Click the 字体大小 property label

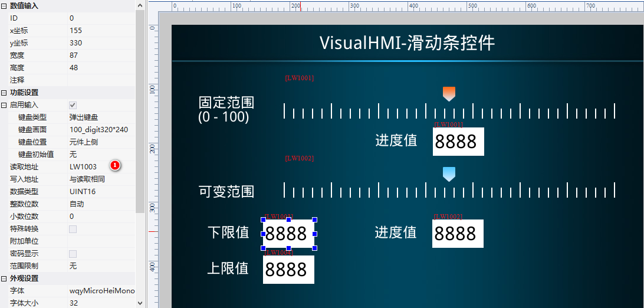(24, 303)
